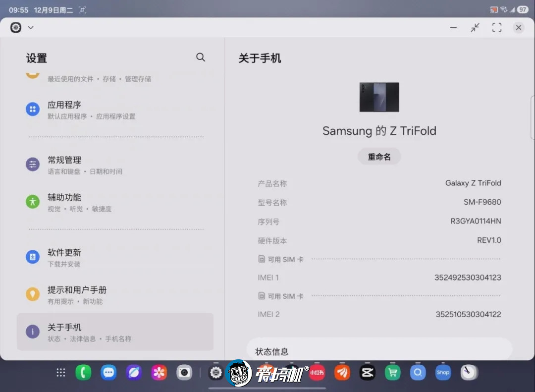Image resolution: width=535 pixels, height=392 pixels.
Task: Tap the 重命名 rename button
Action: (379, 157)
